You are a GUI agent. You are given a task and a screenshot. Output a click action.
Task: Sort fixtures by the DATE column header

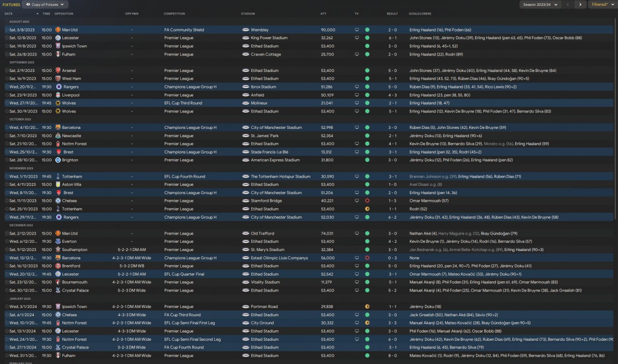9,14
